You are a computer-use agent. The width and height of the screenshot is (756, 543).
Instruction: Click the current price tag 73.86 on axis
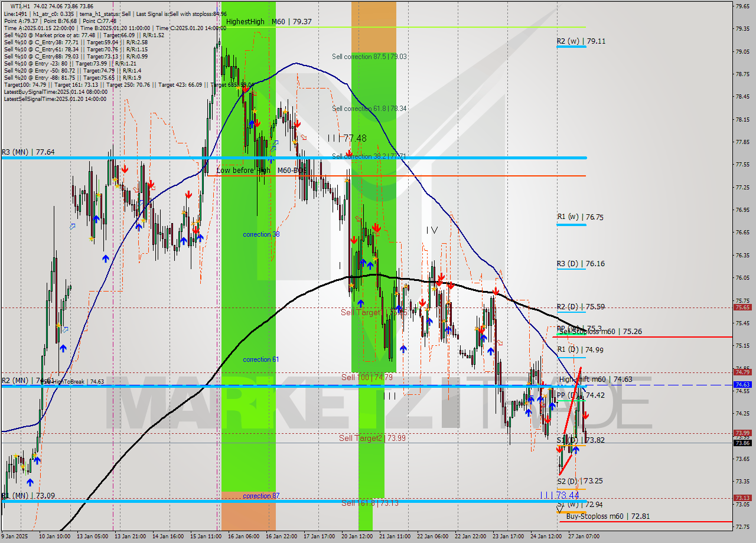click(x=743, y=443)
